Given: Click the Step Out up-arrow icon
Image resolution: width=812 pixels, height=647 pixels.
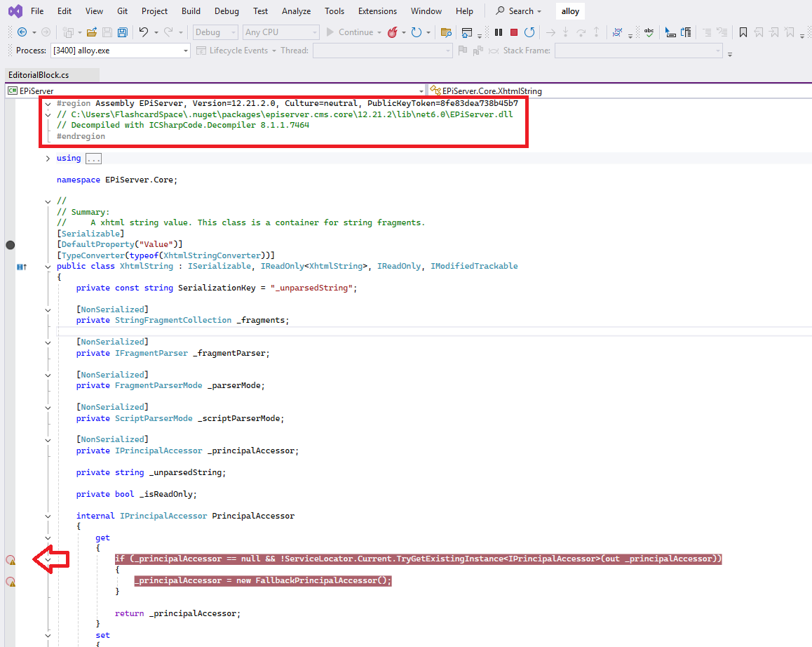Looking at the screenshot, I should tap(596, 32).
